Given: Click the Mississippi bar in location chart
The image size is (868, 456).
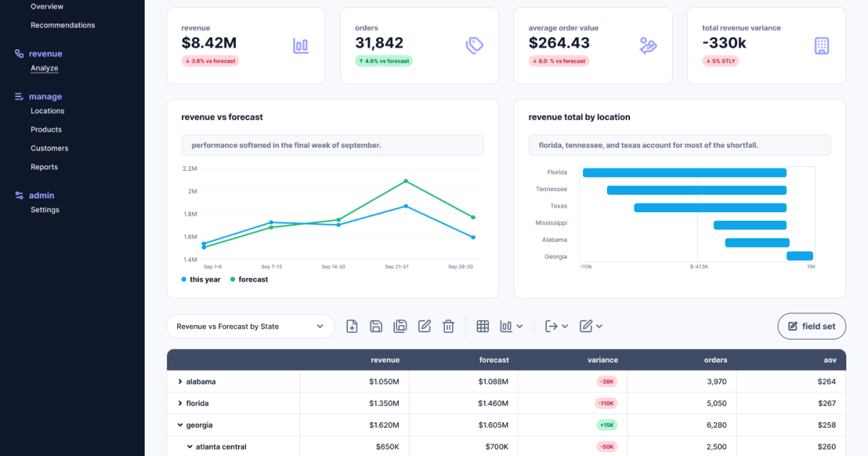Looking at the screenshot, I should (750, 225).
